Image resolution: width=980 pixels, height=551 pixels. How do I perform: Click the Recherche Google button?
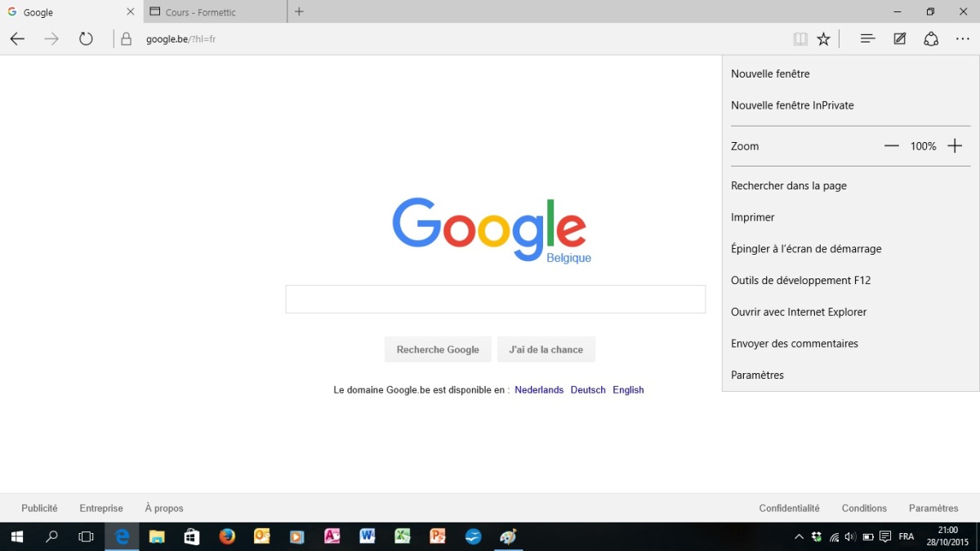(438, 349)
